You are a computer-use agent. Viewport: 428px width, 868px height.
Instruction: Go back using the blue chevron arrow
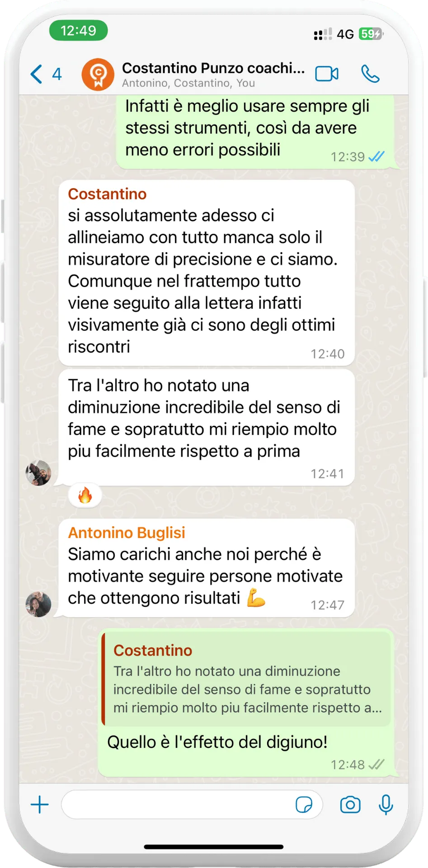[37, 74]
